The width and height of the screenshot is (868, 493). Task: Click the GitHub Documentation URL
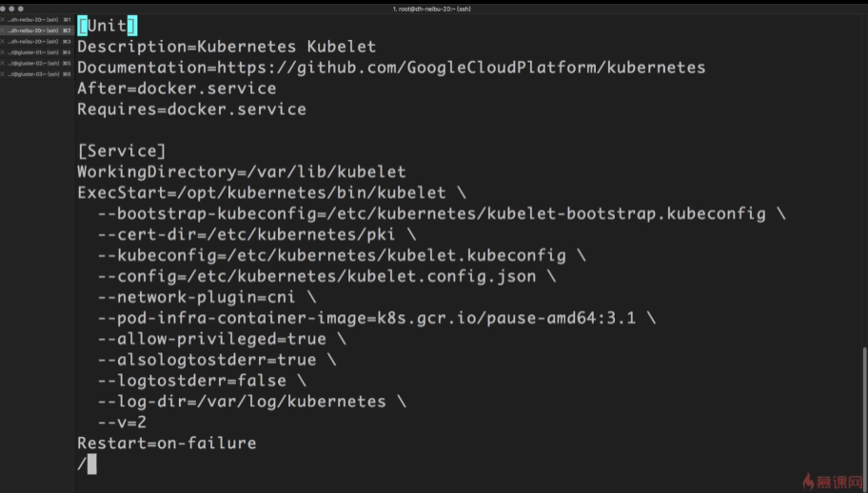(462, 68)
